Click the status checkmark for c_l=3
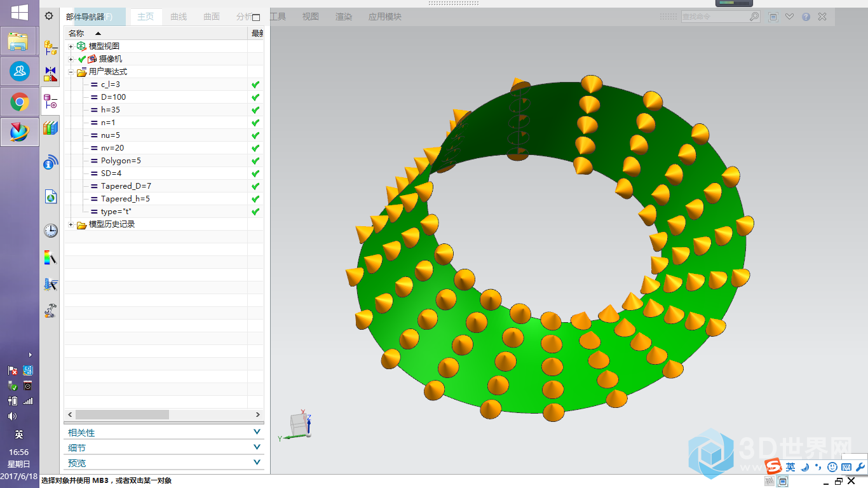Viewport: 868px width, 488px height. 255,85
